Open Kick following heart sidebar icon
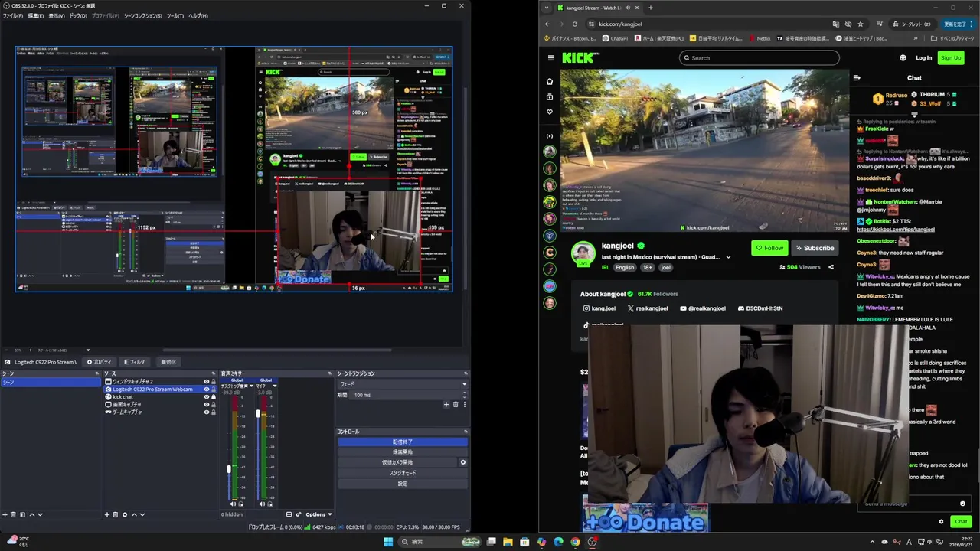 pos(549,112)
